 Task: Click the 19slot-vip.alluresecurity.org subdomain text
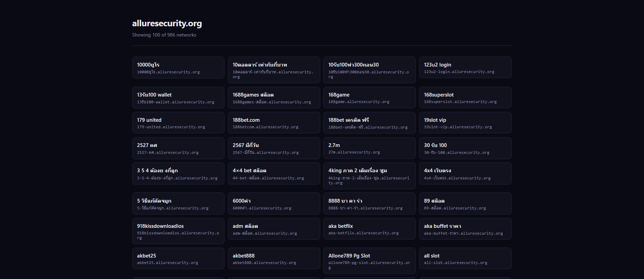click(458, 127)
